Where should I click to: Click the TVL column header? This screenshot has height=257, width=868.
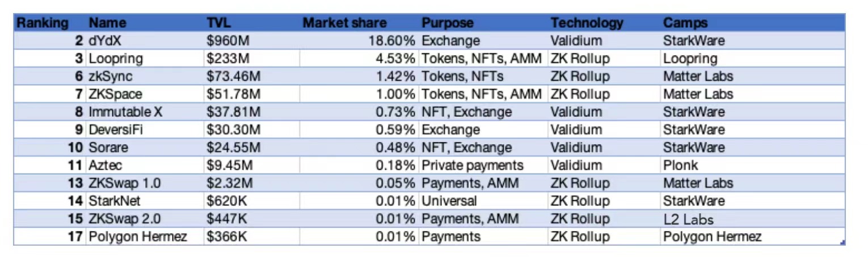click(219, 23)
